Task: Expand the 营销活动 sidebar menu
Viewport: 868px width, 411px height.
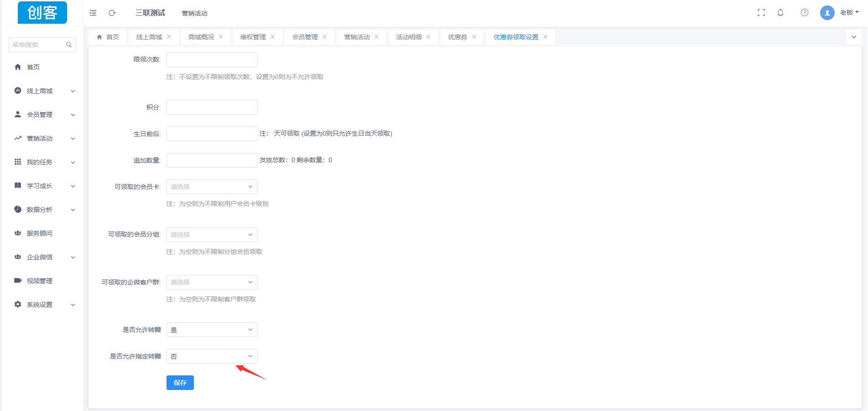Action: pos(73,139)
